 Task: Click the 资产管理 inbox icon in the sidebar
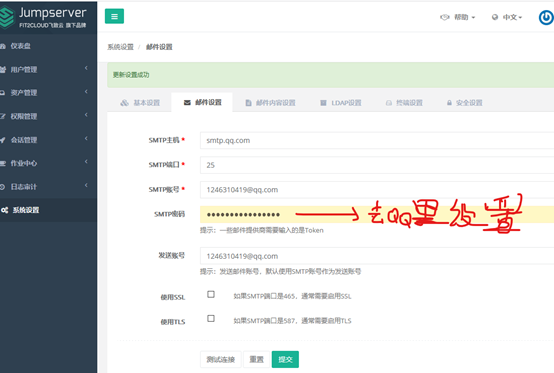pyautogui.click(x=2, y=93)
